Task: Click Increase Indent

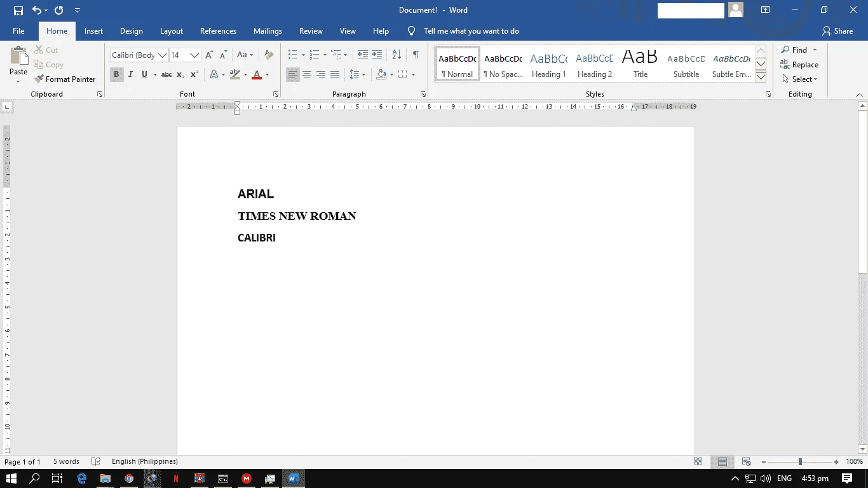Action: point(377,55)
